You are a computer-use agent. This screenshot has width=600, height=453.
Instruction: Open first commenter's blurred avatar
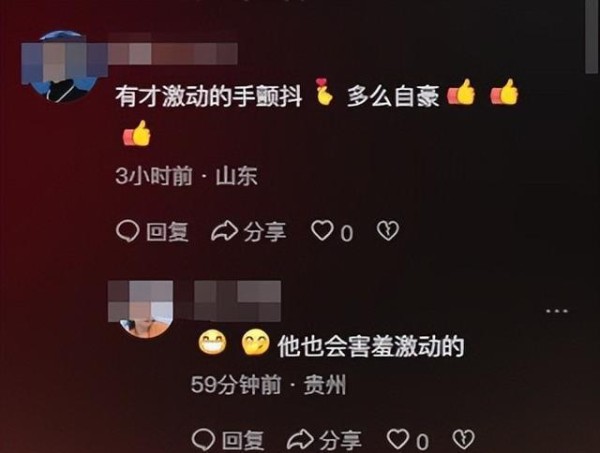[63, 67]
